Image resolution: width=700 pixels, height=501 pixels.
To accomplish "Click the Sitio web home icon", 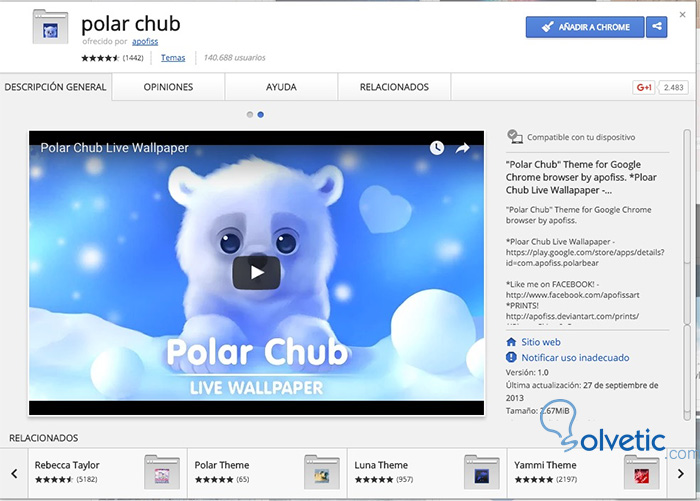I will [x=511, y=342].
